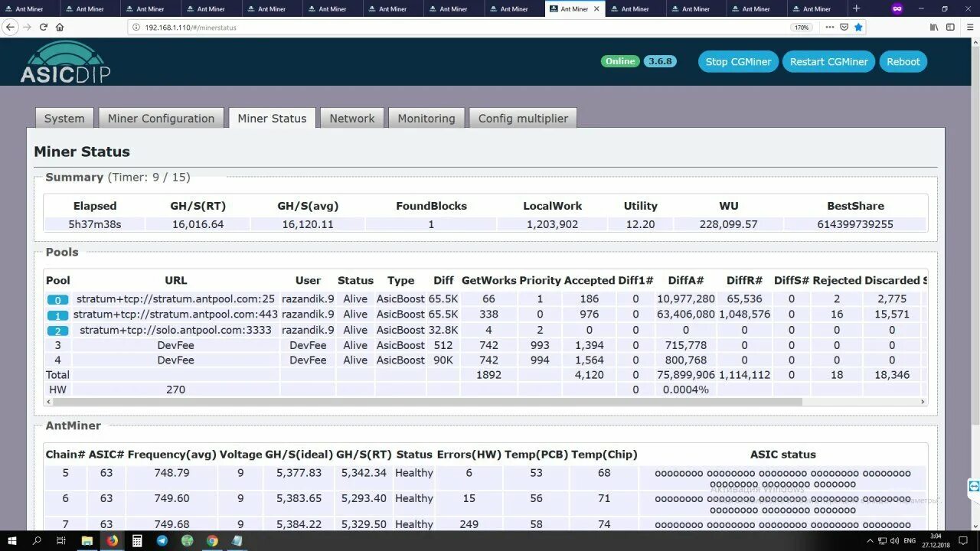Click BestShare value 614399739255

point(855,224)
